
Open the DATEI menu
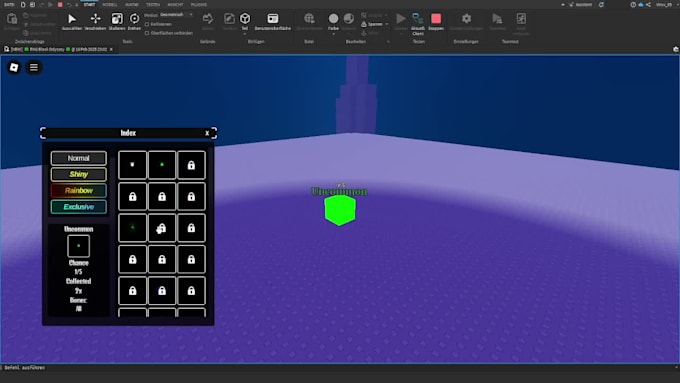click(9, 4)
